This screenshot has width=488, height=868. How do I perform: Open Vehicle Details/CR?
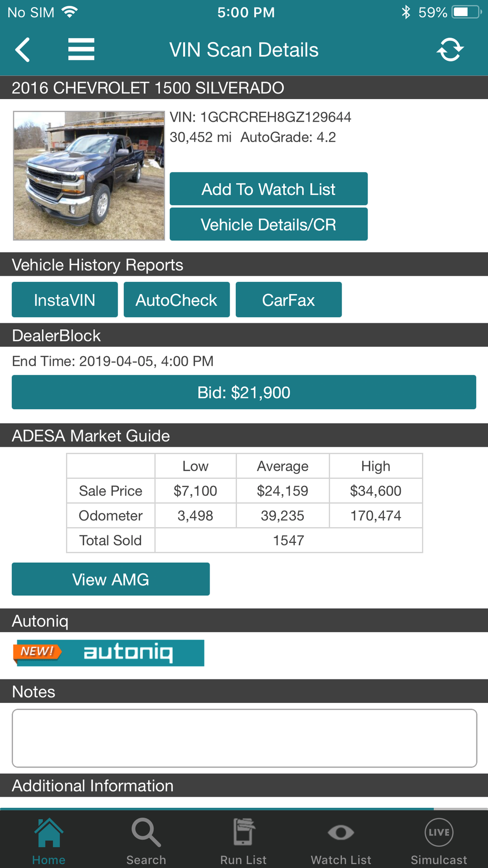click(268, 224)
